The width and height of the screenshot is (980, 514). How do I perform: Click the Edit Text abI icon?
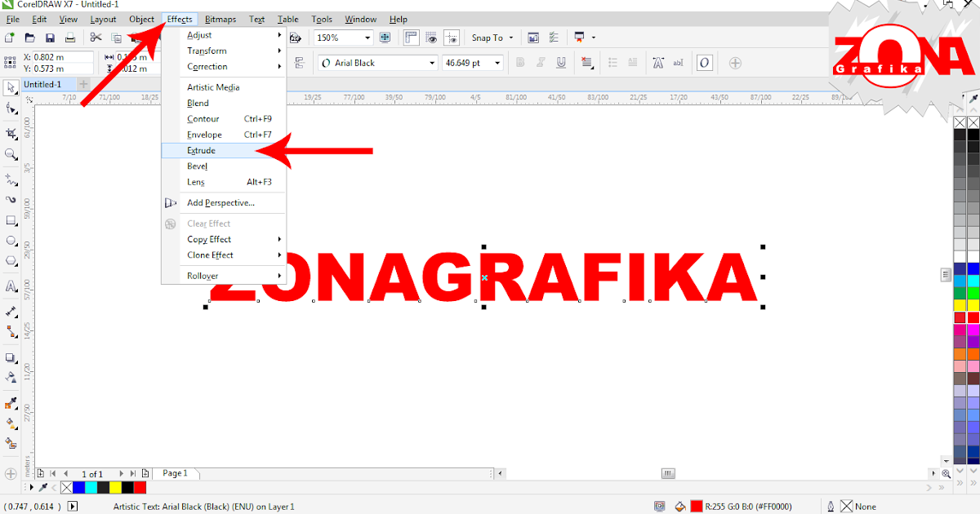click(678, 63)
